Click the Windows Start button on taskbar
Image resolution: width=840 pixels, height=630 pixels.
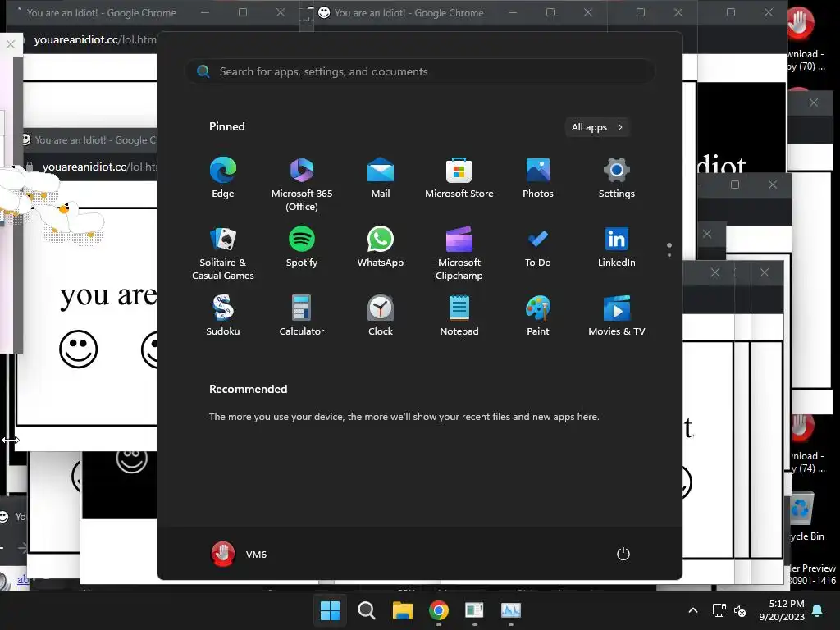pyautogui.click(x=330, y=610)
